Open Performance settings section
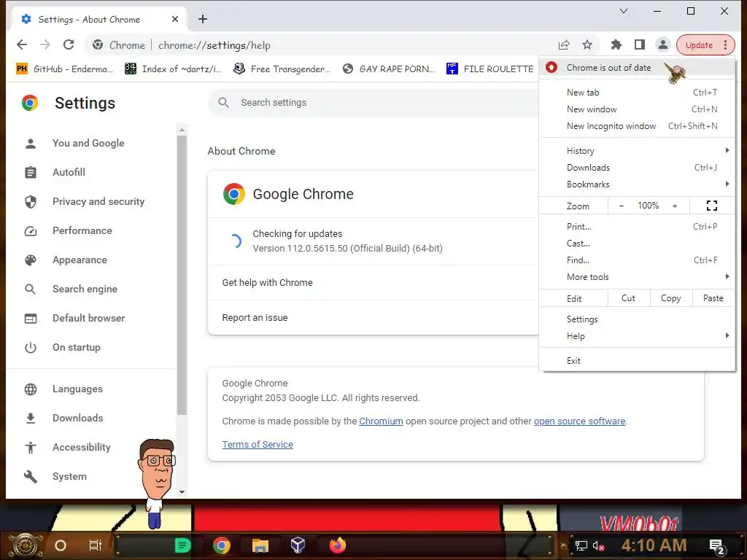Image resolution: width=747 pixels, height=560 pixels. pyautogui.click(x=82, y=230)
